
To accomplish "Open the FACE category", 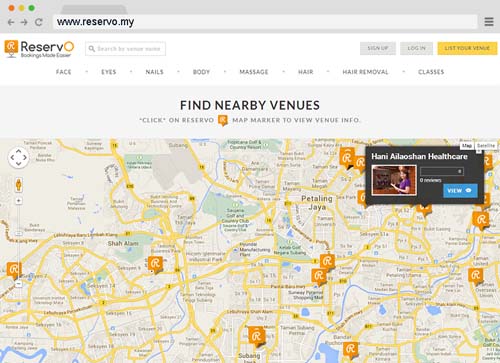I will pos(64,72).
